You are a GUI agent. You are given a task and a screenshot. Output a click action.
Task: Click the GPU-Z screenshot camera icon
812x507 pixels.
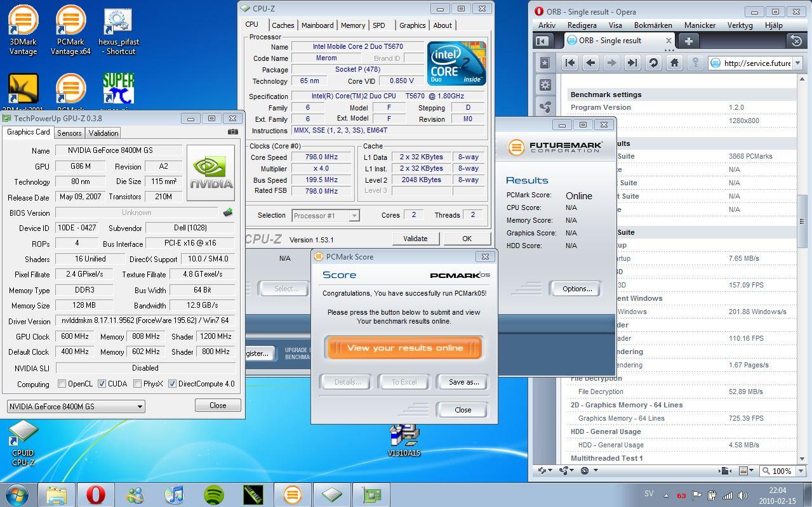click(x=232, y=132)
